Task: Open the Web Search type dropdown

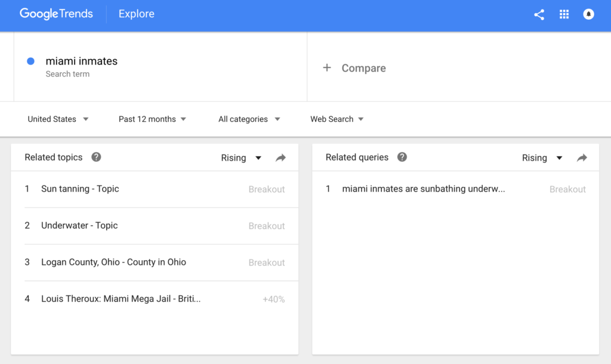Action: tap(337, 119)
